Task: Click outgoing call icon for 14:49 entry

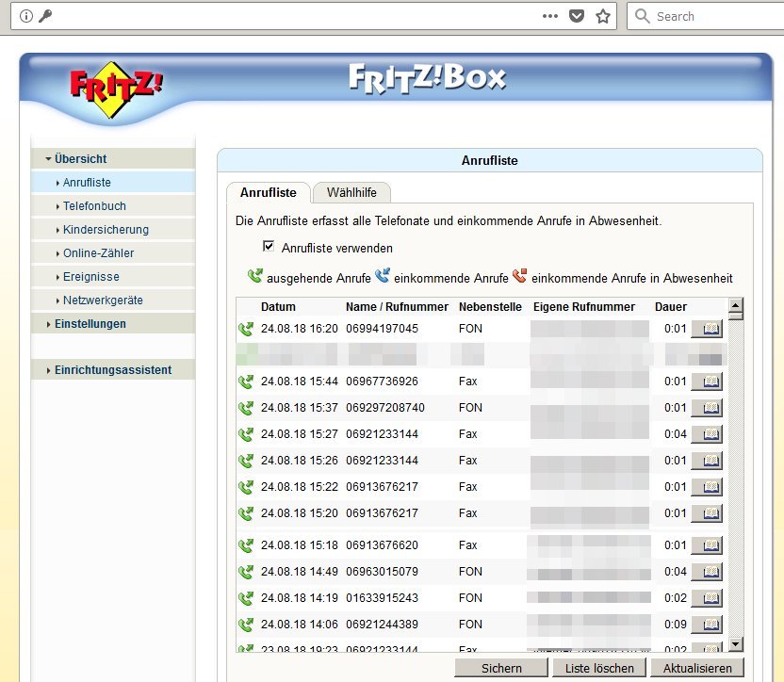Action: 246,572
